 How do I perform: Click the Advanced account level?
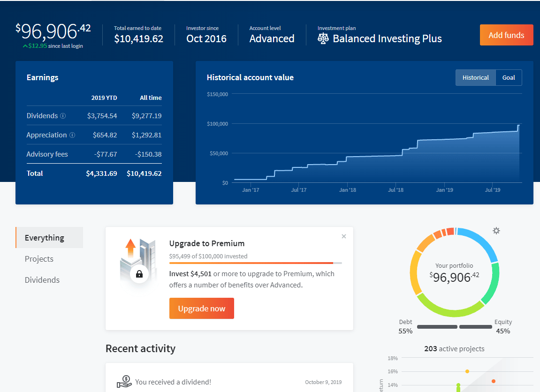click(x=272, y=38)
